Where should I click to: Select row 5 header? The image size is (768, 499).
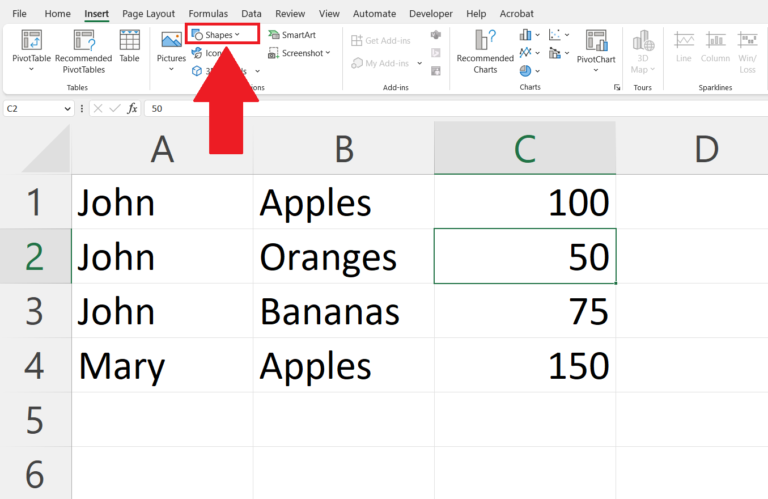(x=35, y=419)
